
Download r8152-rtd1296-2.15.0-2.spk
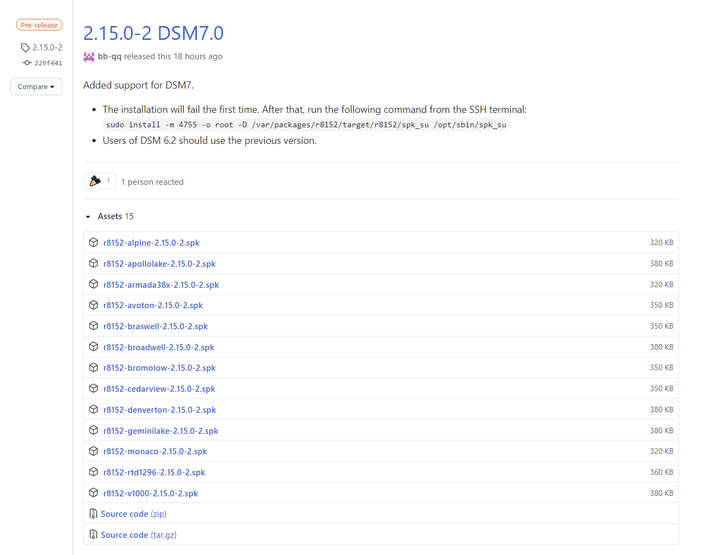pyautogui.click(x=154, y=472)
